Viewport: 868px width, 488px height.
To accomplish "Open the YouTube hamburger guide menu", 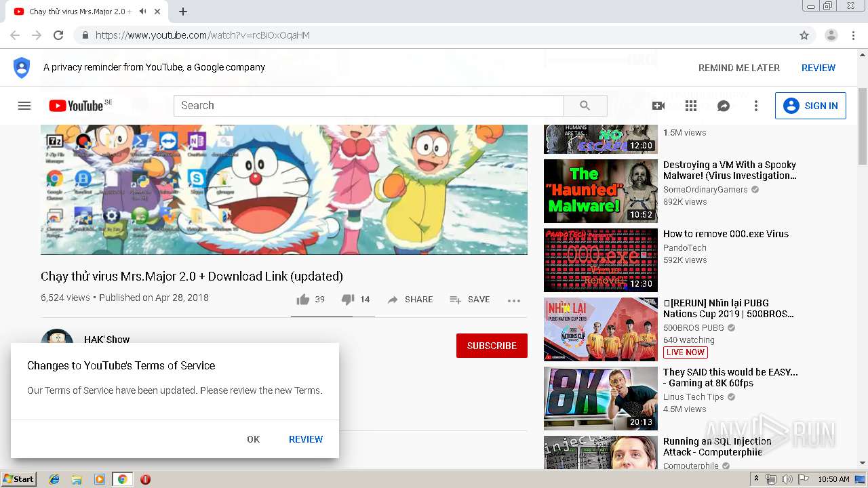I will coord(24,106).
